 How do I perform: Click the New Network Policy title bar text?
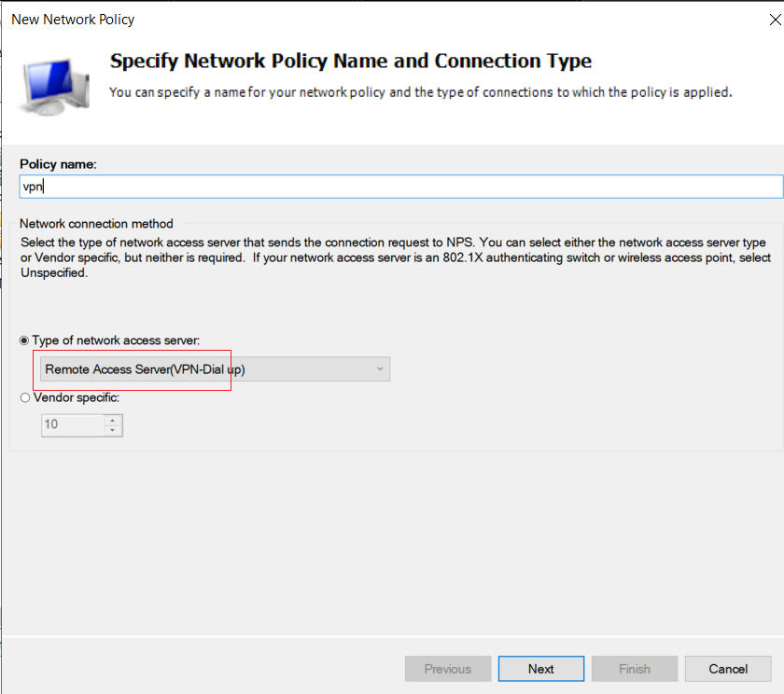tap(73, 20)
